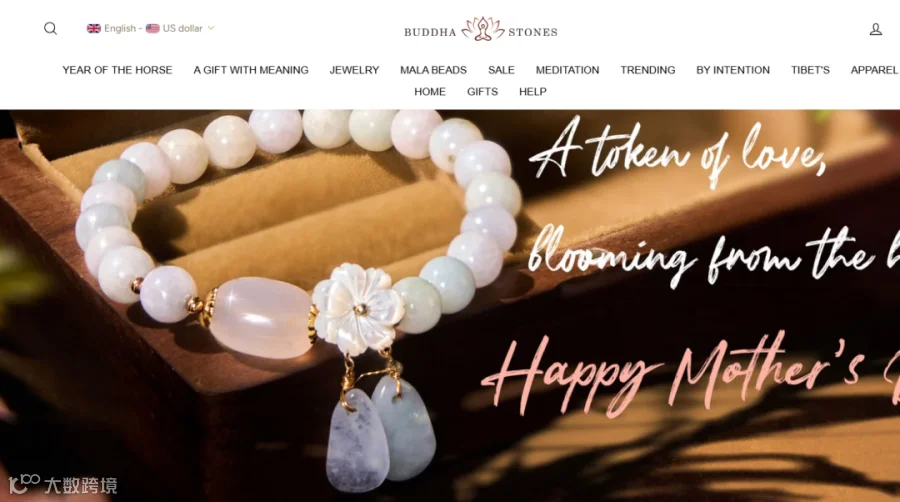Open the search magnifier icon

(x=51, y=28)
